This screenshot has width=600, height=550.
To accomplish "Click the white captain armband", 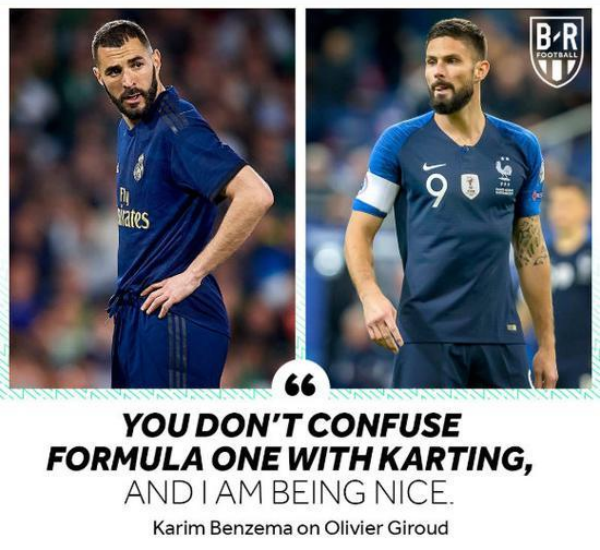I will (377, 195).
